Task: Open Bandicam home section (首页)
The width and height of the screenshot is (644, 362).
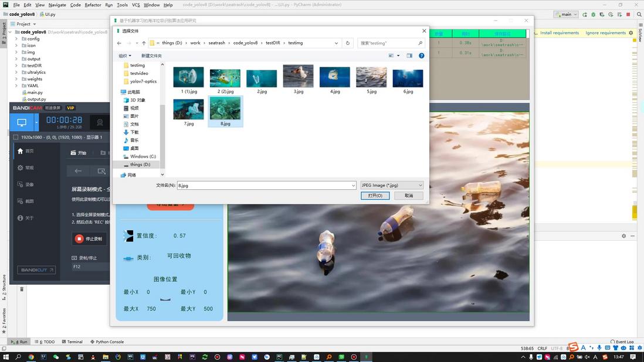Action: [25, 151]
